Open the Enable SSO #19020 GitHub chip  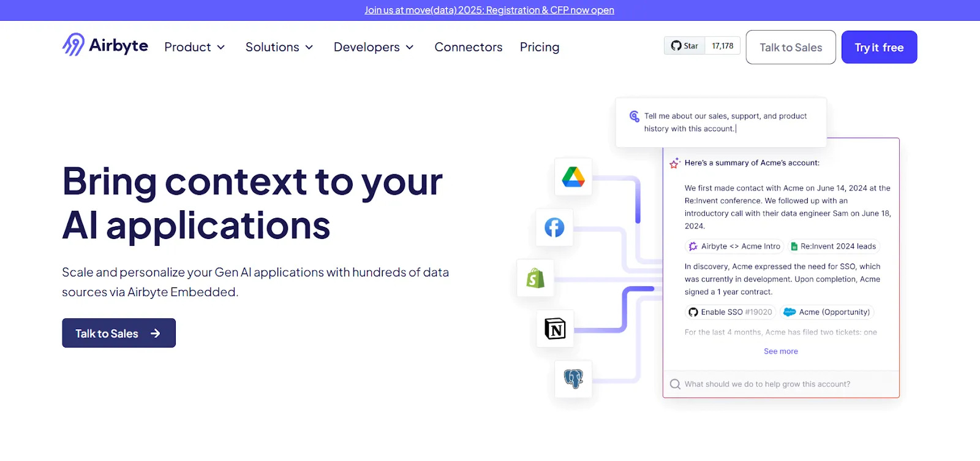click(730, 312)
